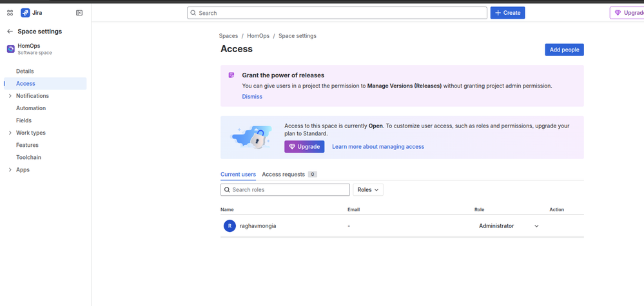Expand the Notifications section chevron
Screen dimensions: 644x306
point(10,95)
